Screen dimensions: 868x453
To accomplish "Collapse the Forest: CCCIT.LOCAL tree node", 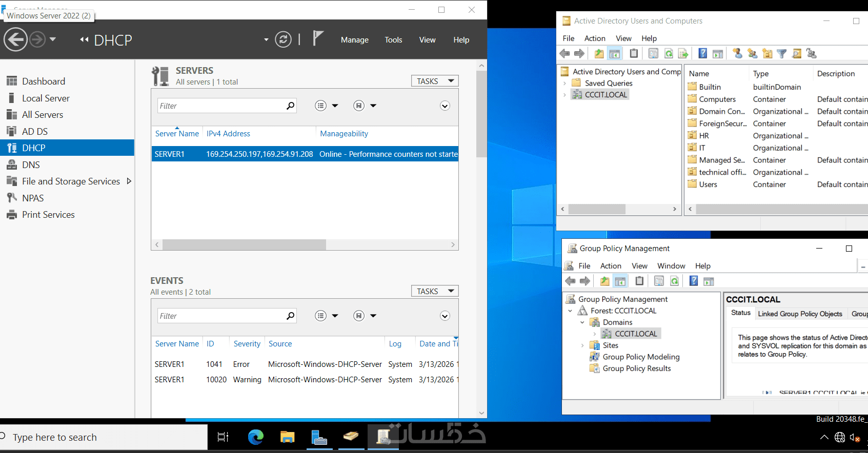I will pyautogui.click(x=570, y=311).
